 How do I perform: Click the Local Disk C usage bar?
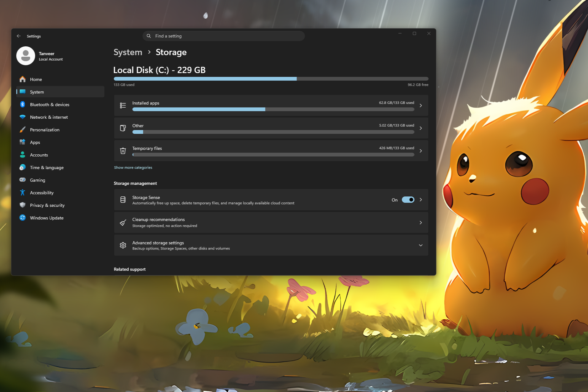point(271,79)
